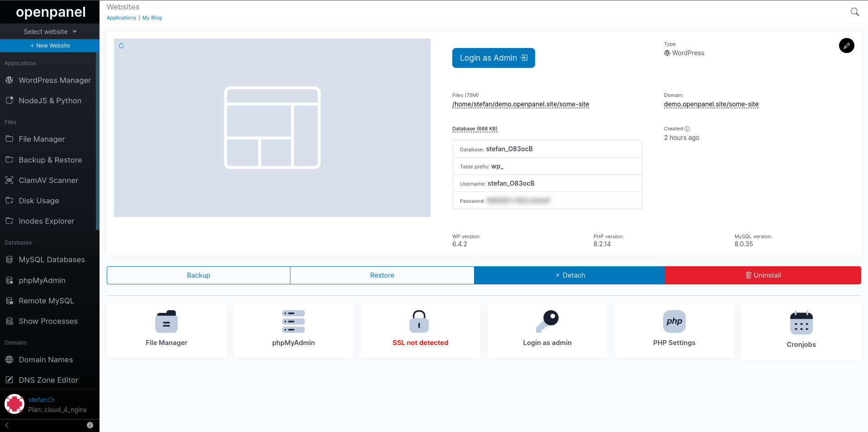This screenshot has height=432, width=868.
Task: Click the sidebar scrollbar
Action: [97, 140]
